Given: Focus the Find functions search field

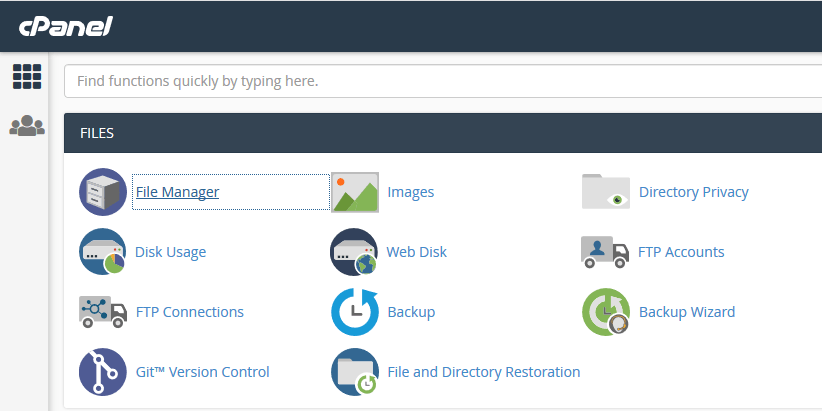Looking at the screenshot, I should [x=440, y=80].
